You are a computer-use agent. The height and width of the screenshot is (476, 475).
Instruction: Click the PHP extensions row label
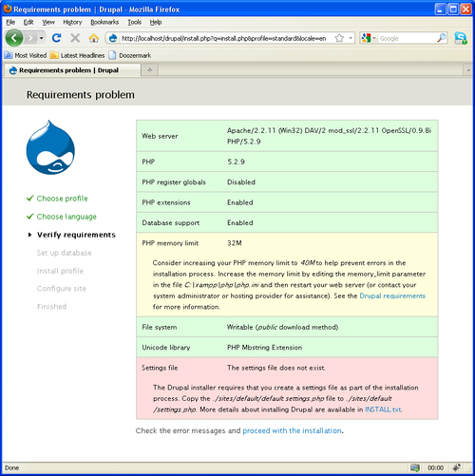166,202
